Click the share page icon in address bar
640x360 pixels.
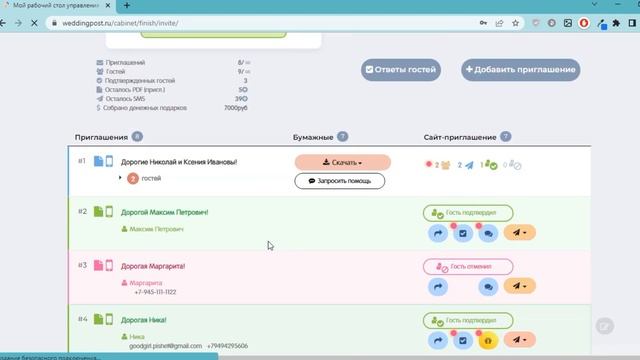(x=499, y=23)
